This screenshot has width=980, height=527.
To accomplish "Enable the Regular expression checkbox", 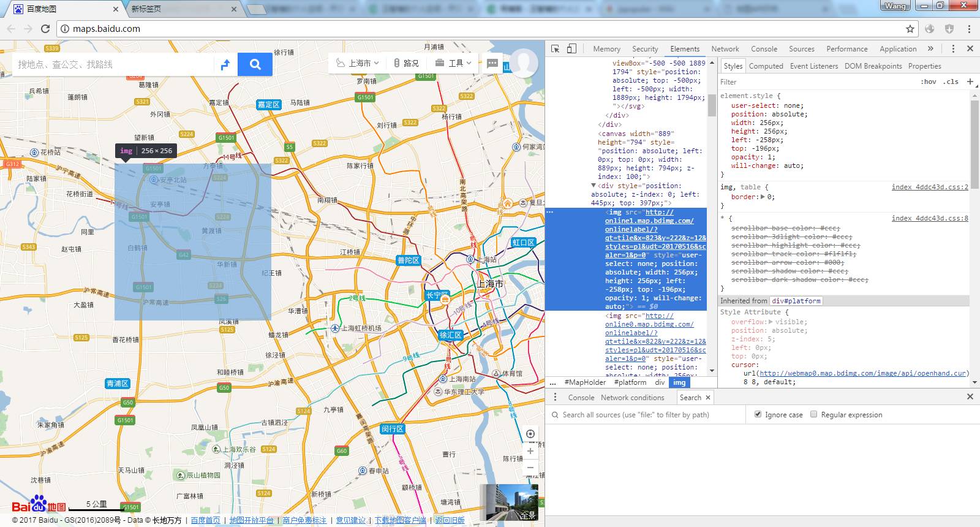I will click(x=814, y=414).
